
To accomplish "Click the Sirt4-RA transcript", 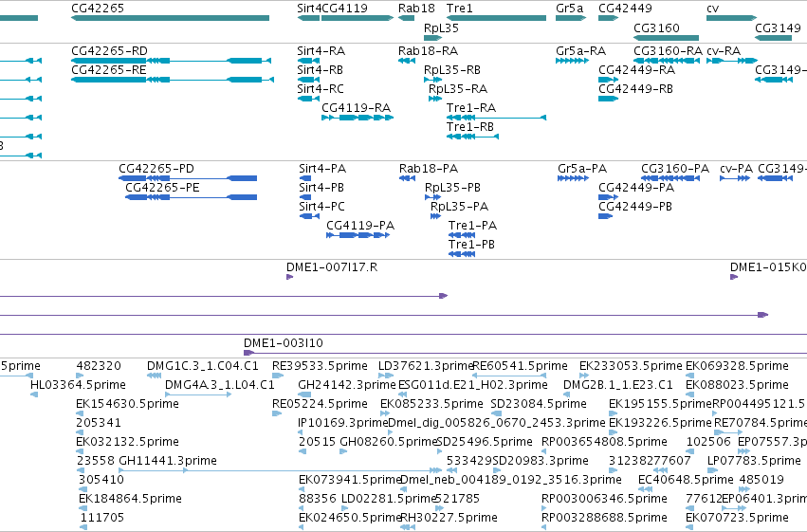I will coord(308,61).
